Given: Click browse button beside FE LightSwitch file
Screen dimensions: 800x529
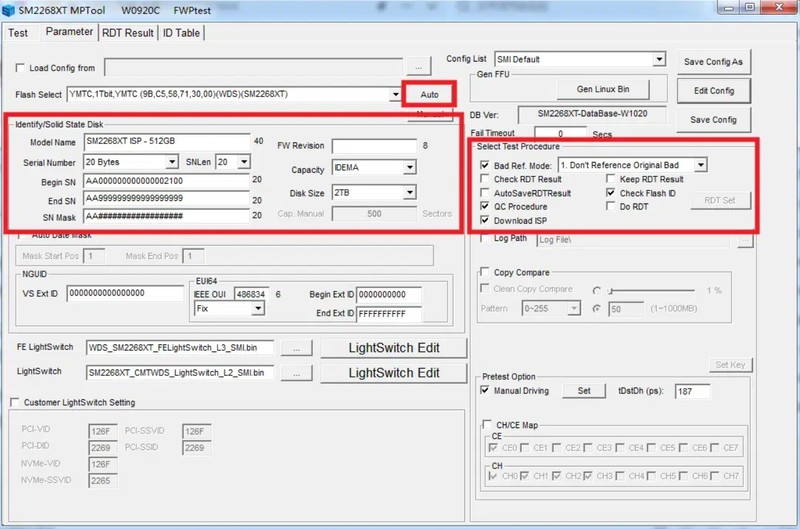Looking at the screenshot, I should (x=296, y=348).
